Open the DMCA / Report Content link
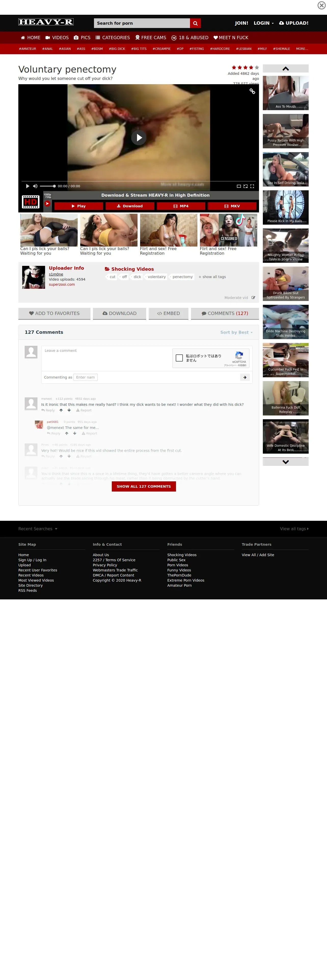Image resolution: width=327 pixels, height=980 pixels. (x=113, y=575)
